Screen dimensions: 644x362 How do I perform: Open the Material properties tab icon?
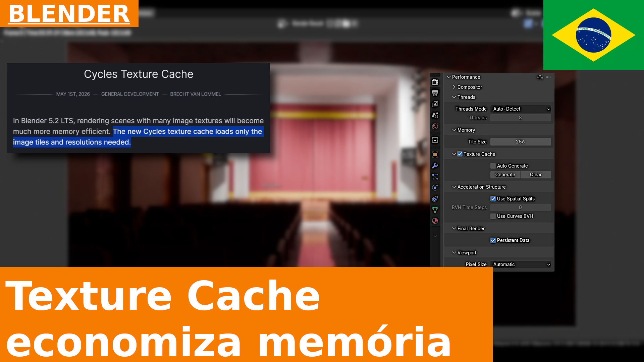point(435,221)
